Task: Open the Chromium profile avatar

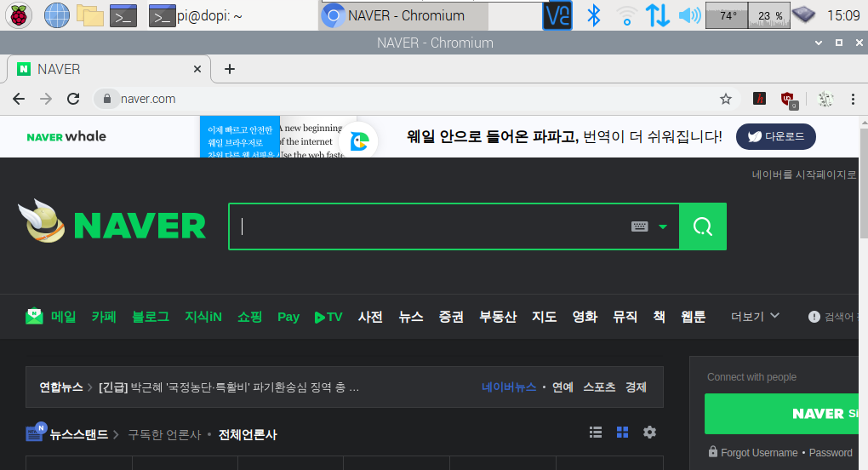Action: [x=825, y=99]
